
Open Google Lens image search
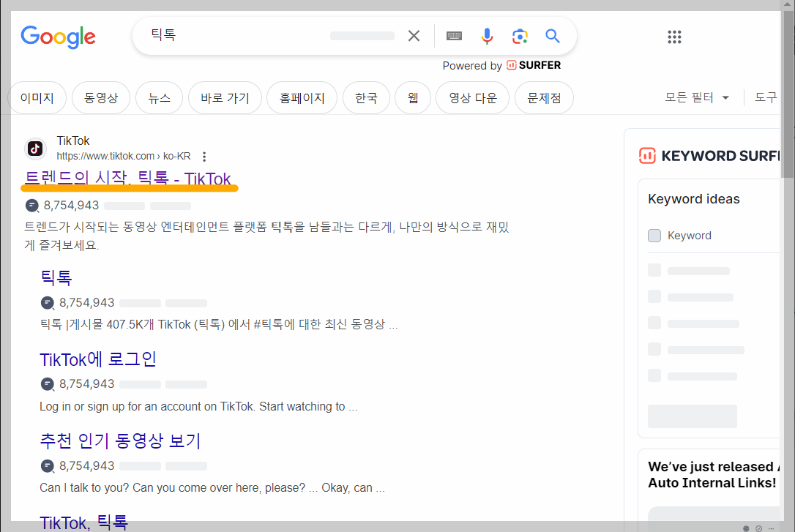(x=520, y=36)
